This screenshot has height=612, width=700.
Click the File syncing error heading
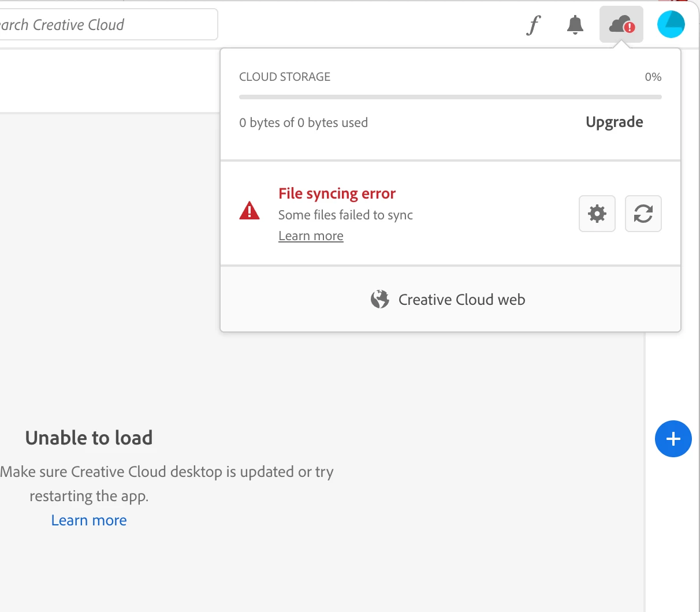337,193
